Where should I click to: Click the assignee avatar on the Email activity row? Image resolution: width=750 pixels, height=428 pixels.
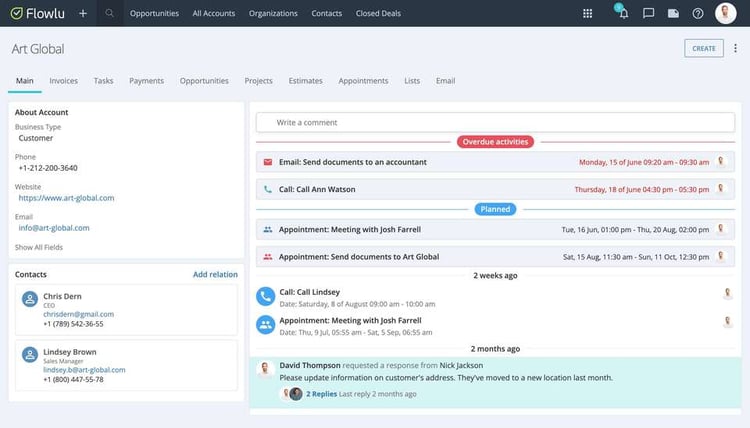720,162
